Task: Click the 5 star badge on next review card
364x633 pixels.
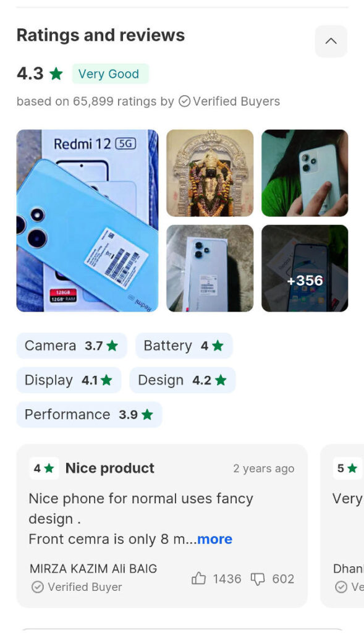Action: [x=347, y=469]
